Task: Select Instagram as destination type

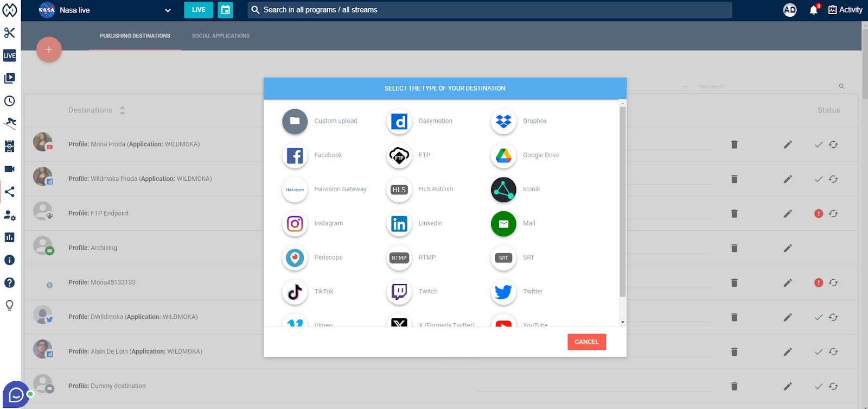Action: 295,224
